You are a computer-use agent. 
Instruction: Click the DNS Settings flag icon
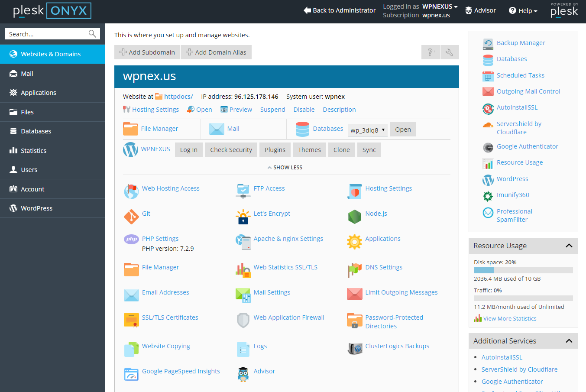click(x=355, y=270)
